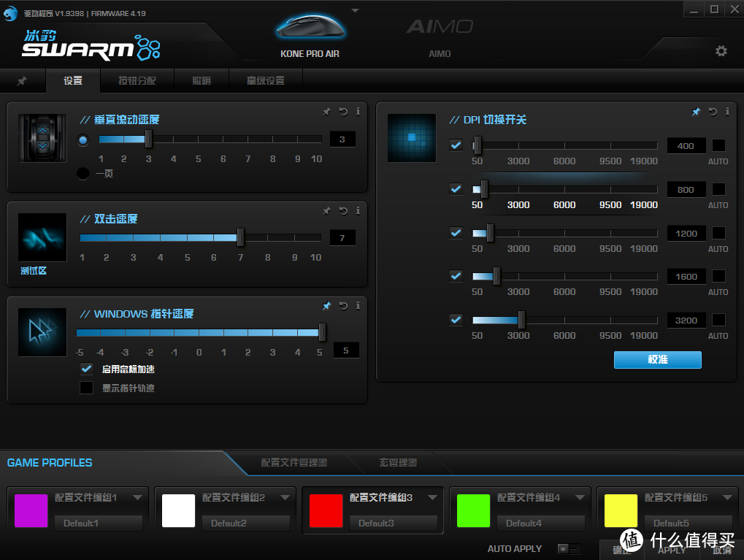Toggle the 启用鼠标加速 checkbox

[86, 369]
